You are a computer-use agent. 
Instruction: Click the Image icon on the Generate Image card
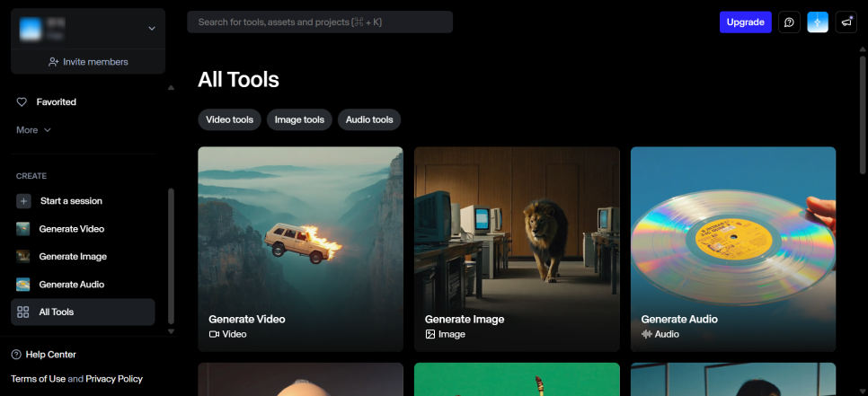coord(430,334)
